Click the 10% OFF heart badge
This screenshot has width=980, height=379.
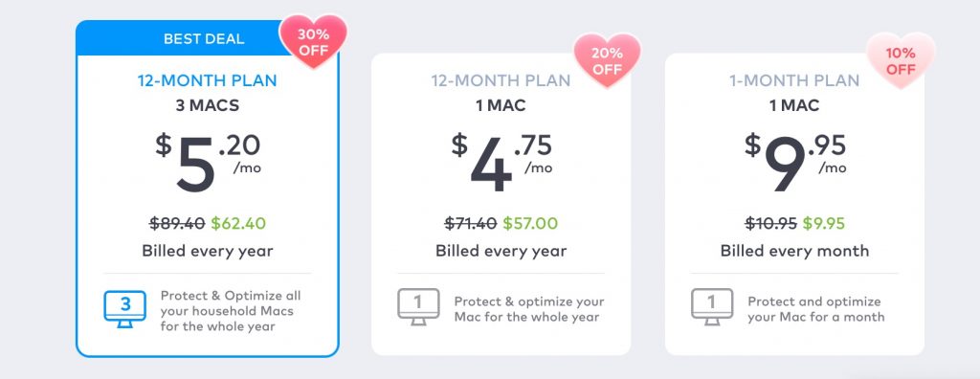pyautogui.click(x=901, y=60)
